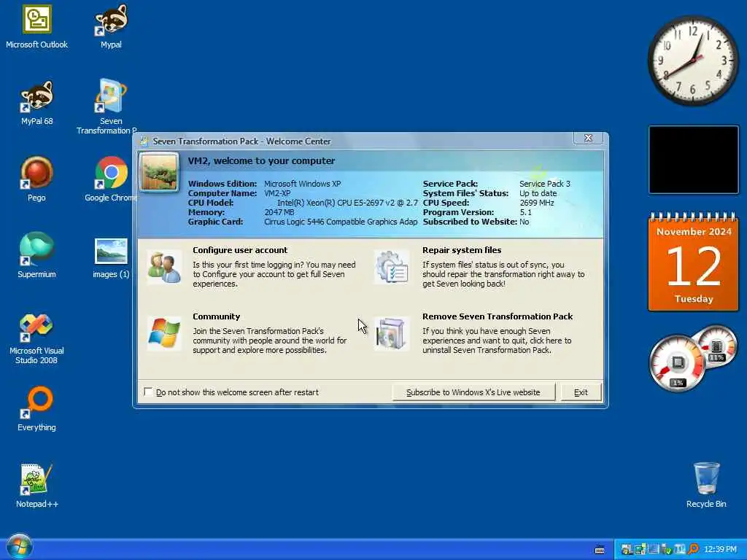The height and width of the screenshot is (560, 747).
Task: Check Do not show this welcome screen
Action: pos(148,392)
